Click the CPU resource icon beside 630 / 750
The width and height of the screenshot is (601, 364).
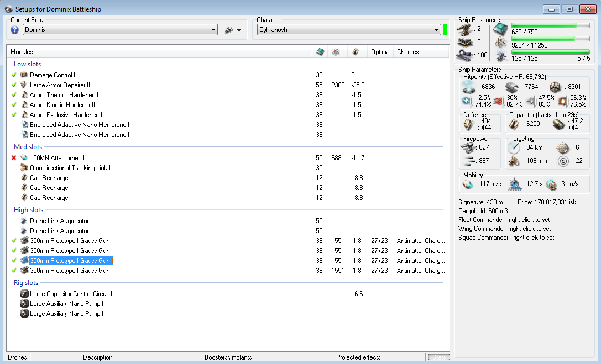click(500, 29)
